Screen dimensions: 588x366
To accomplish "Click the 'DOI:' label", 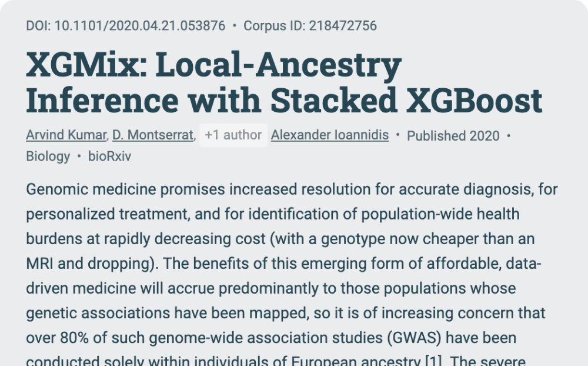I will tap(39, 26).
